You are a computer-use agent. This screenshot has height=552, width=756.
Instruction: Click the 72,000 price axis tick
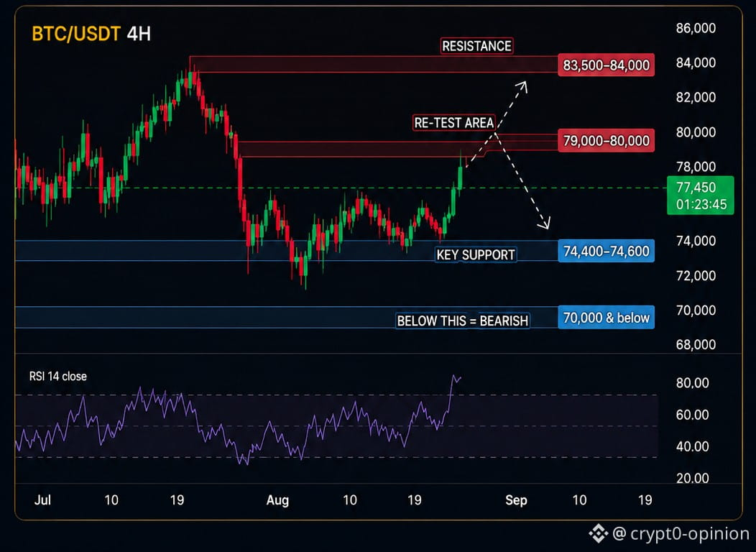click(x=696, y=276)
